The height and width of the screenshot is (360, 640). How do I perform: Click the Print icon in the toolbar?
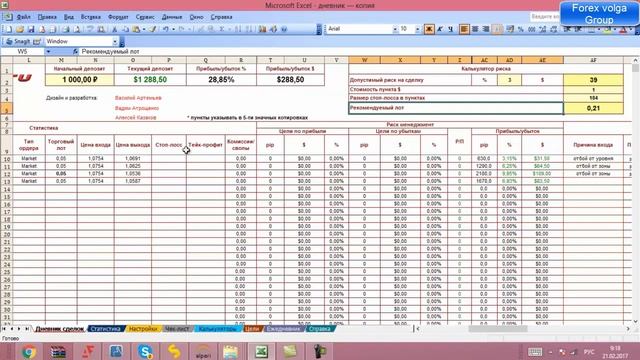pos(65,29)
